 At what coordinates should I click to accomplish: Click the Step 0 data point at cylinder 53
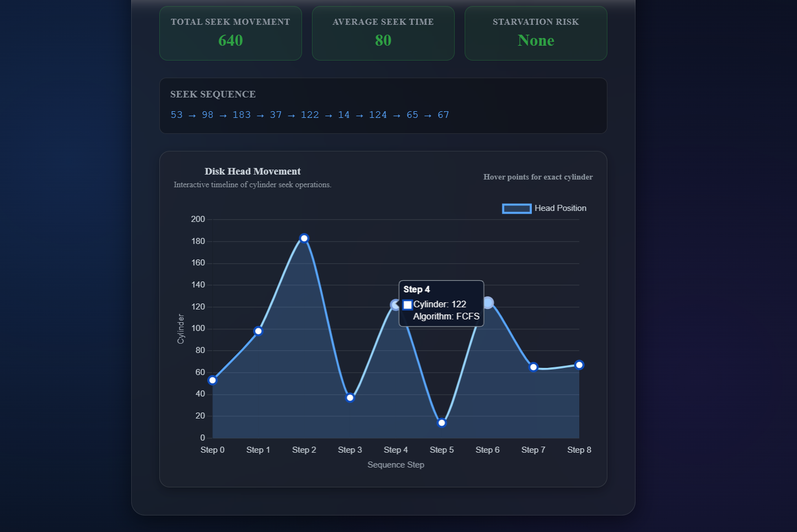213,380
